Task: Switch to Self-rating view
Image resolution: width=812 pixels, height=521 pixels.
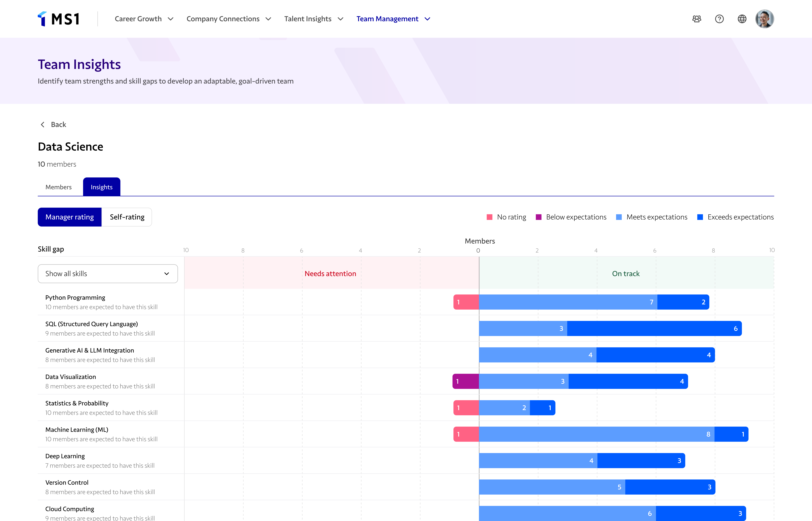Action: click(x=127, y=217)
